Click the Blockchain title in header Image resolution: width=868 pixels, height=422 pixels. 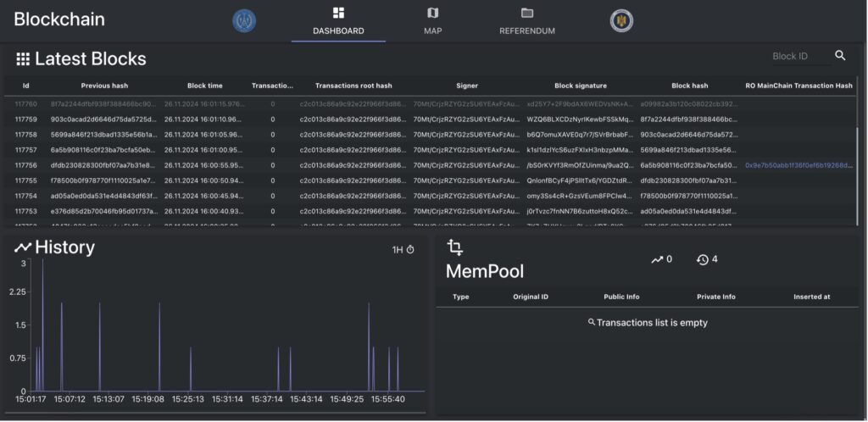[59, 19]
